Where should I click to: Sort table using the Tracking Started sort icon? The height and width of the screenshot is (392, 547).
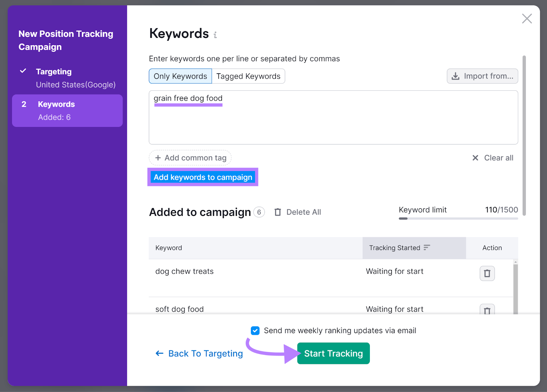tap(427, 247)
